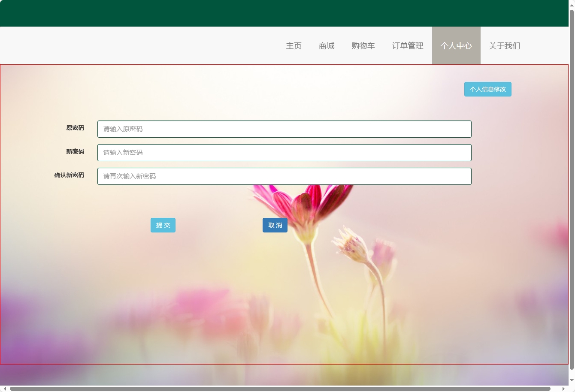
Task: Focus the 原密码 input field
Action: click(284, 129)
